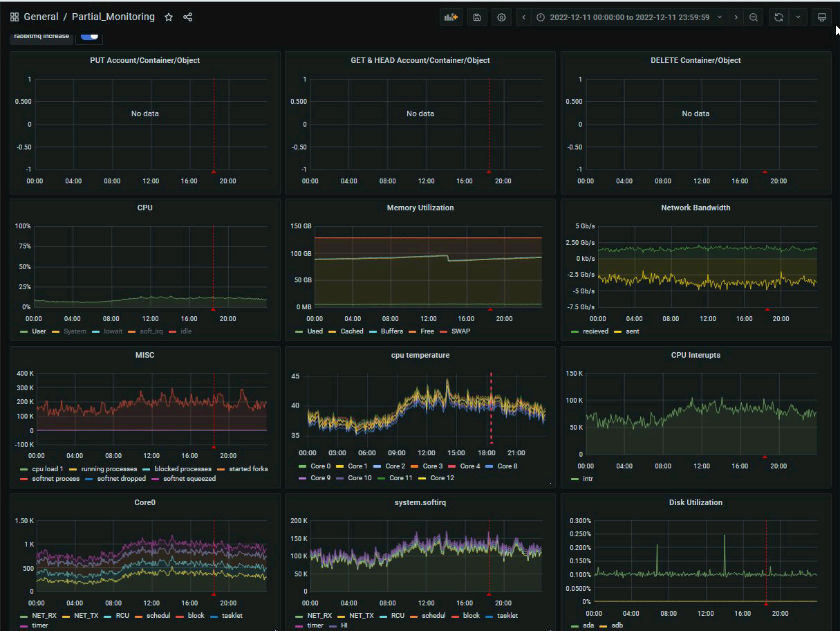Shift time range forward with right arrow
840x631 pixels.
point(736,17)
